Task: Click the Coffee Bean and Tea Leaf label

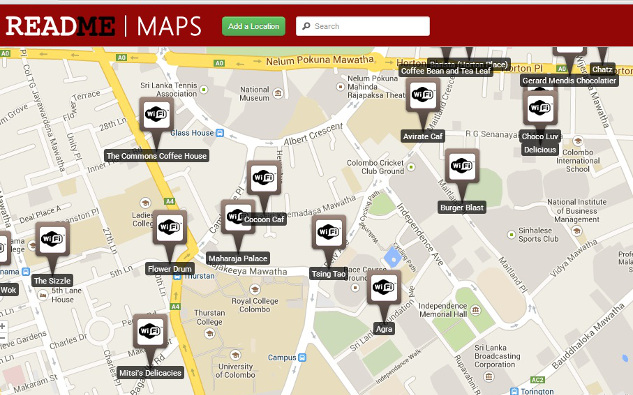Action: pyautogui.click(x=446, y=71)
